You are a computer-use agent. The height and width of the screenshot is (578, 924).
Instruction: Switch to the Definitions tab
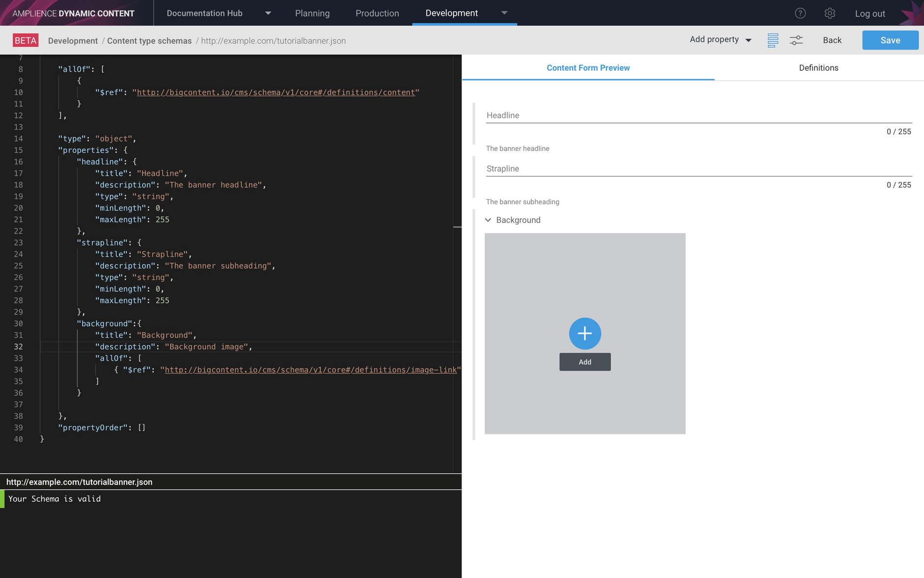point(818,68)
